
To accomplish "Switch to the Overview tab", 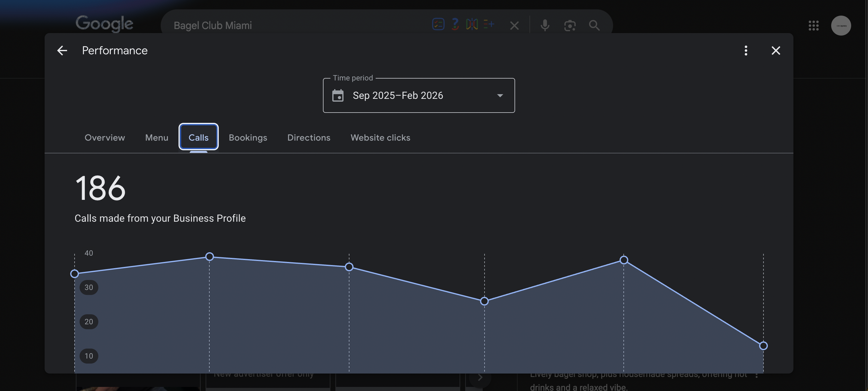I will pos(105,138).
